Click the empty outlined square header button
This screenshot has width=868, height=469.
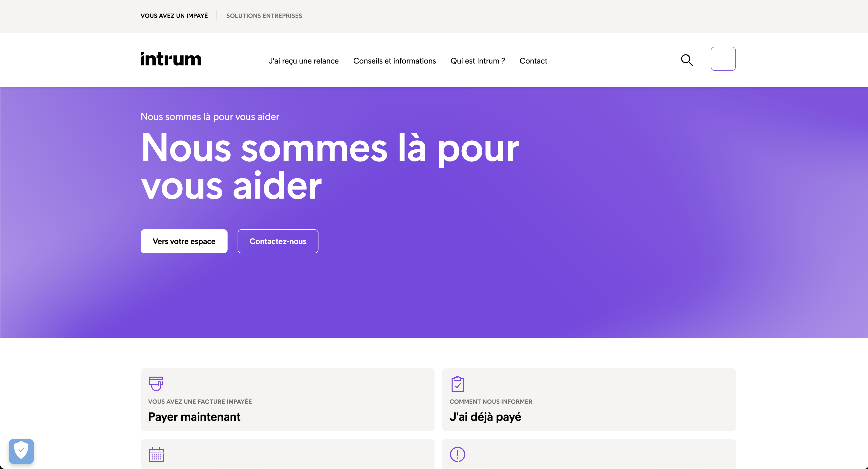pyautogui.click(x=723, y=59)
